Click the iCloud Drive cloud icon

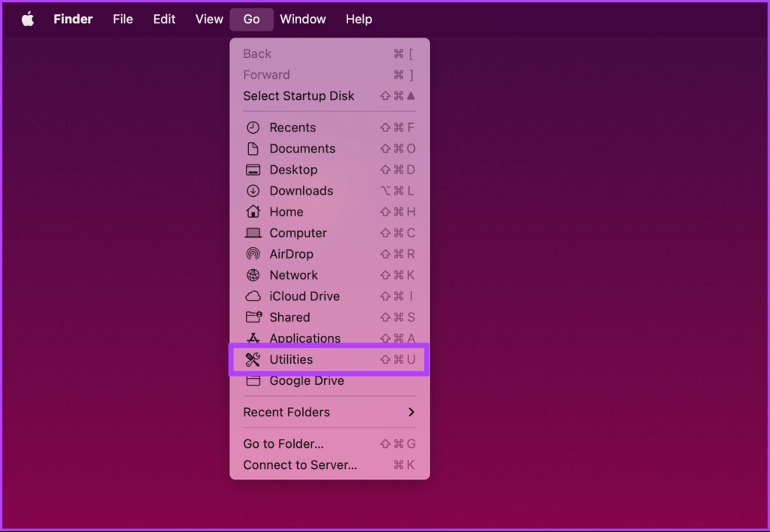point(253,296)
